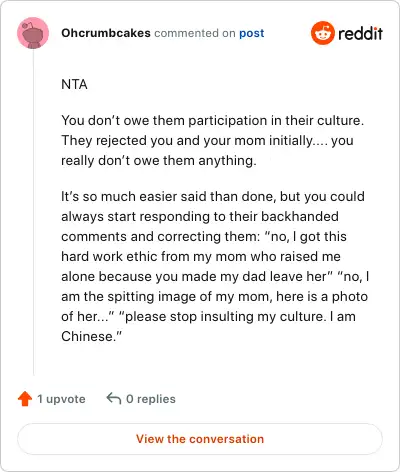Image resolution: width=400 pixels, height=472 pixels.
Task: Click the final word "Chinese." in comment
Action: [x=92, y=336]
